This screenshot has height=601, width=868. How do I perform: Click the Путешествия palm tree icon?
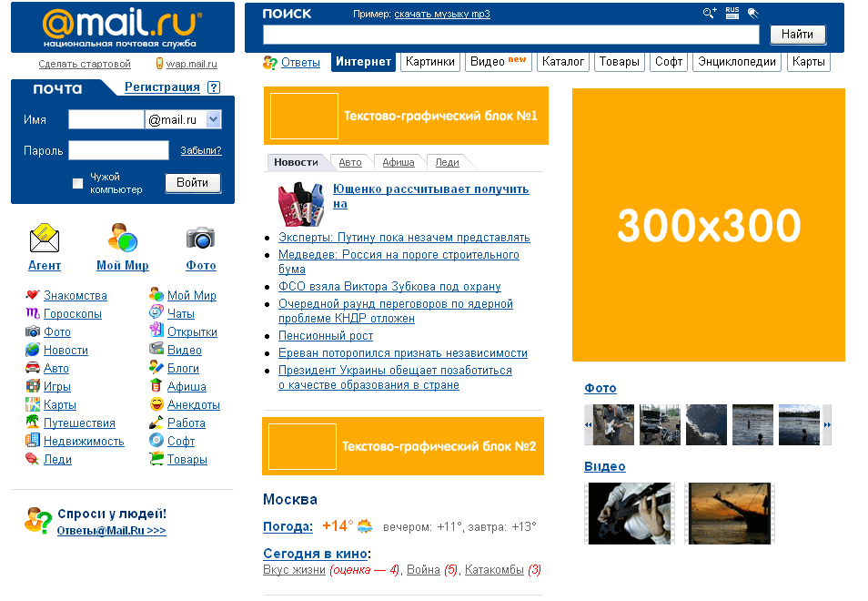coord(33,423)
